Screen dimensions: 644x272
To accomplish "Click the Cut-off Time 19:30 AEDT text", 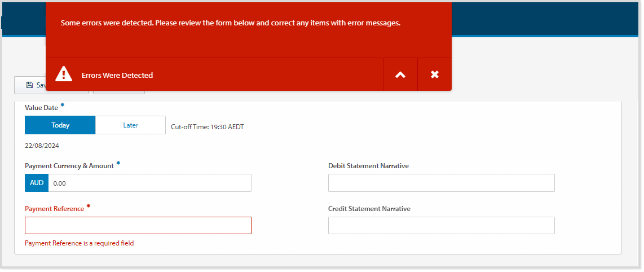I will point(207,127).
